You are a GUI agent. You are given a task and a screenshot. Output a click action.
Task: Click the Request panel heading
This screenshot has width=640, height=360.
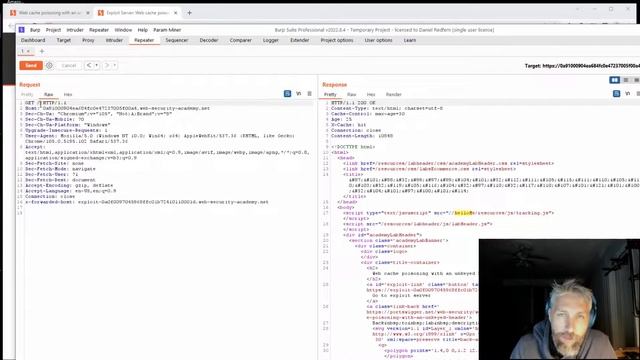click(x=30, y=84)
